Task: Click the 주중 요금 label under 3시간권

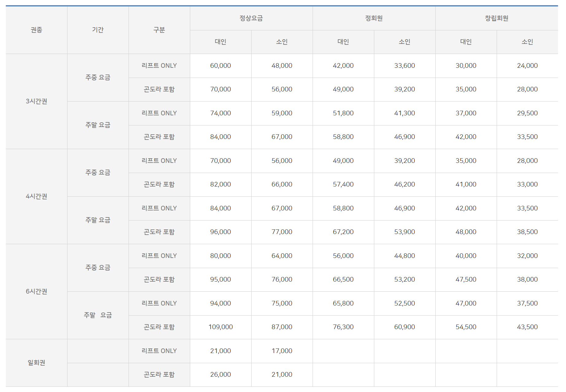Action: (98, 77)
